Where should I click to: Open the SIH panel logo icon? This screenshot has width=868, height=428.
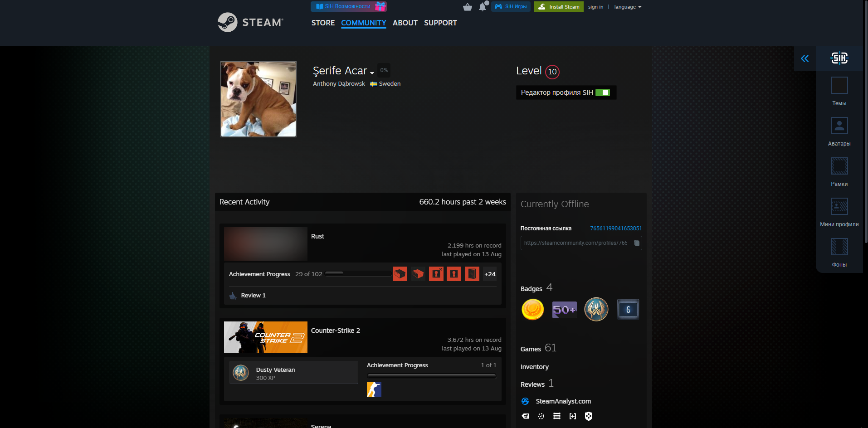point(839,58)
